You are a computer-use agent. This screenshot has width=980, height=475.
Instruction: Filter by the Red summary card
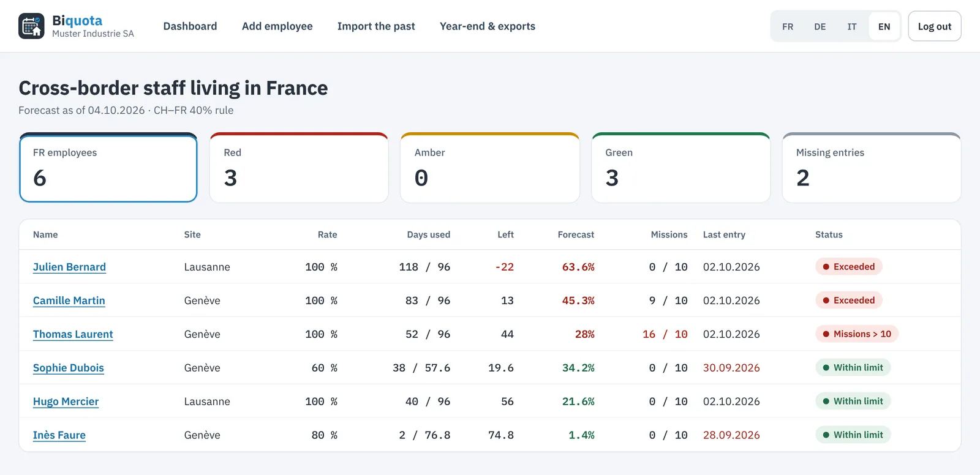(299, 168)
